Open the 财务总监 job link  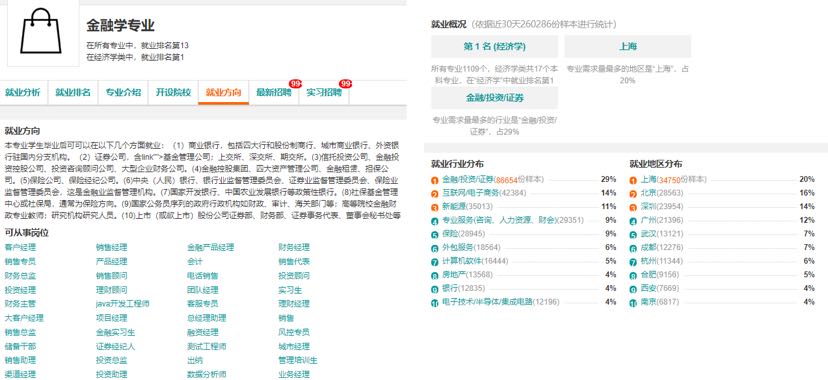click(20, 276)
